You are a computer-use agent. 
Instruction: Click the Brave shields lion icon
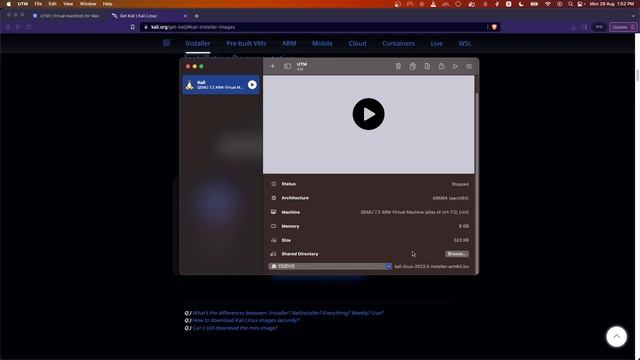pos(494,27)
